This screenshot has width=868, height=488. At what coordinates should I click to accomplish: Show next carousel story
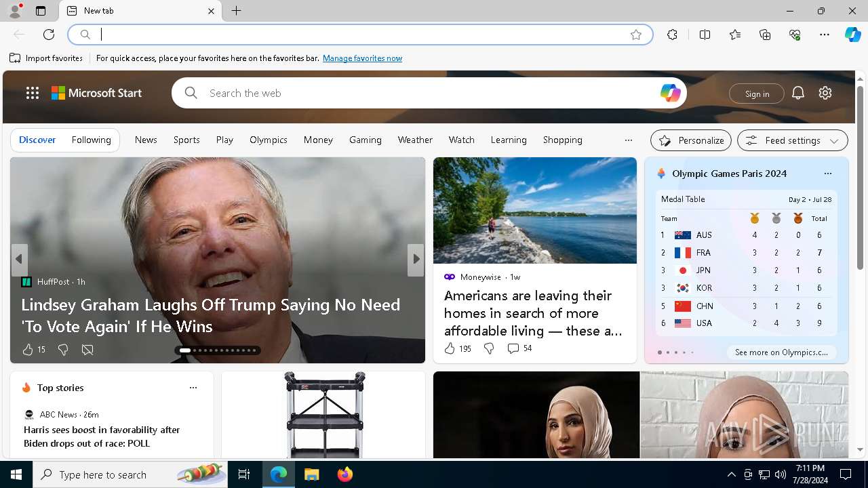pos(416,260)
